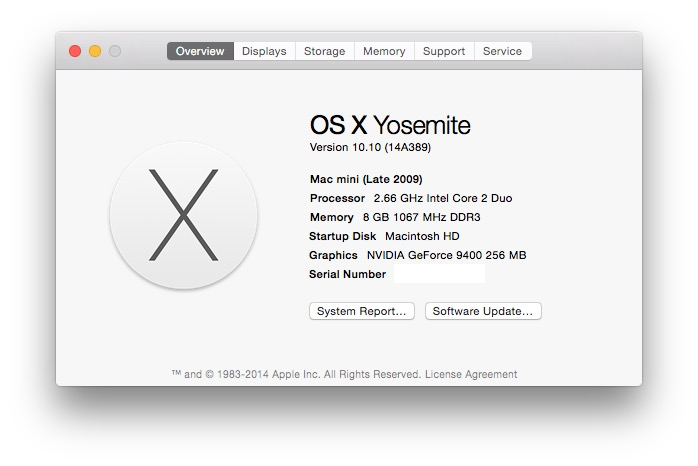
Task: Select the Mac mini (Late 2009) text
Action: coord(366,179)
